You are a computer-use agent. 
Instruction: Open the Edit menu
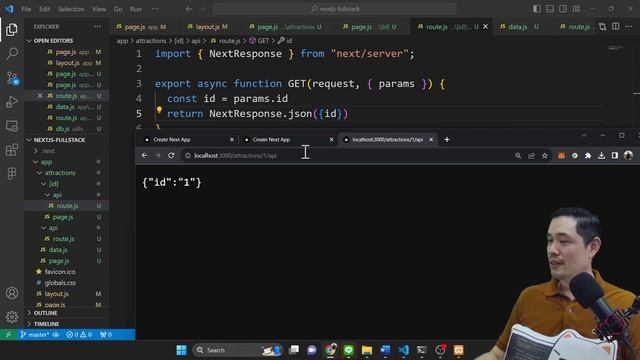click(44, 9)
